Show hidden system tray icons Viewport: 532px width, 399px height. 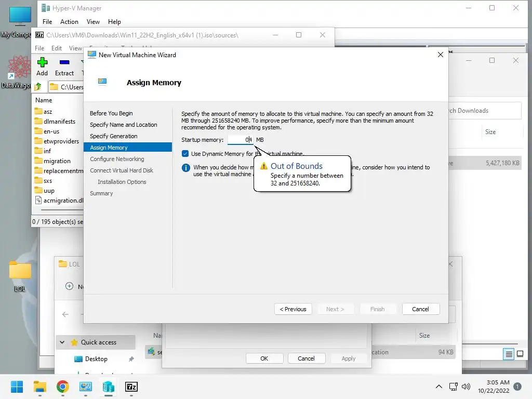pyautogui.click(x=438, y=387)
